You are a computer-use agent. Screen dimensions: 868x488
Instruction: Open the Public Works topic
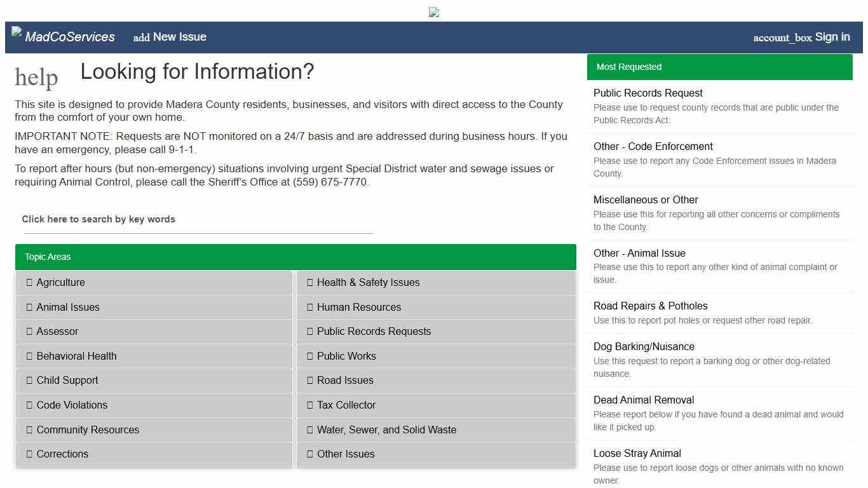(346, 356)
